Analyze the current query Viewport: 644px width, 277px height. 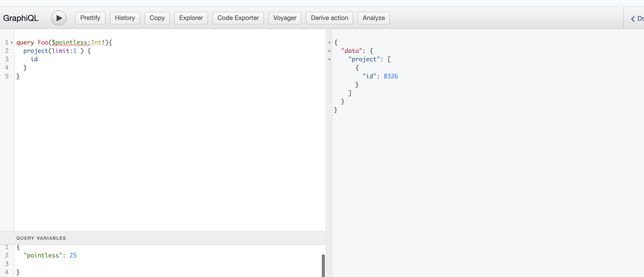coord(374,18)
